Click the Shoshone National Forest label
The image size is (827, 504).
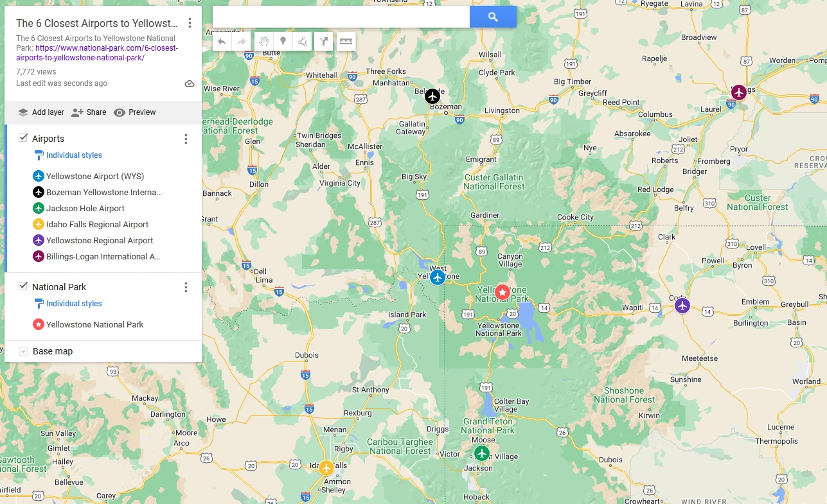[624, 395]
